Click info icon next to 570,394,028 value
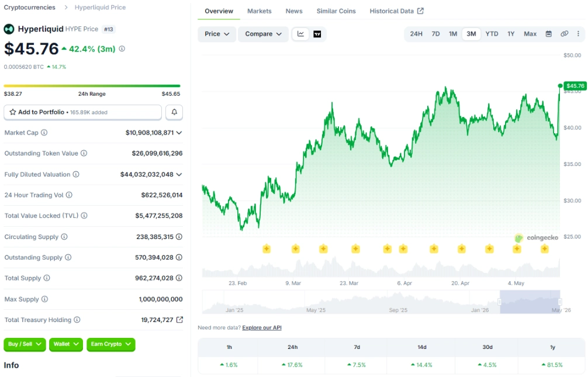The width and height of the screenshot is (588, 377). coord(179,257)
